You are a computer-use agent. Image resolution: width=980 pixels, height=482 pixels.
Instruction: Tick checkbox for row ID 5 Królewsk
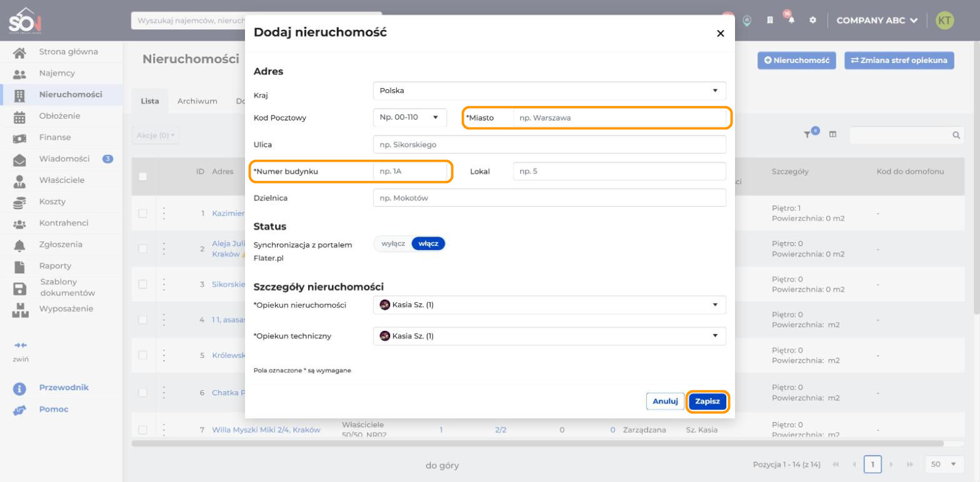pyautogui.click(x=142, y=355)
